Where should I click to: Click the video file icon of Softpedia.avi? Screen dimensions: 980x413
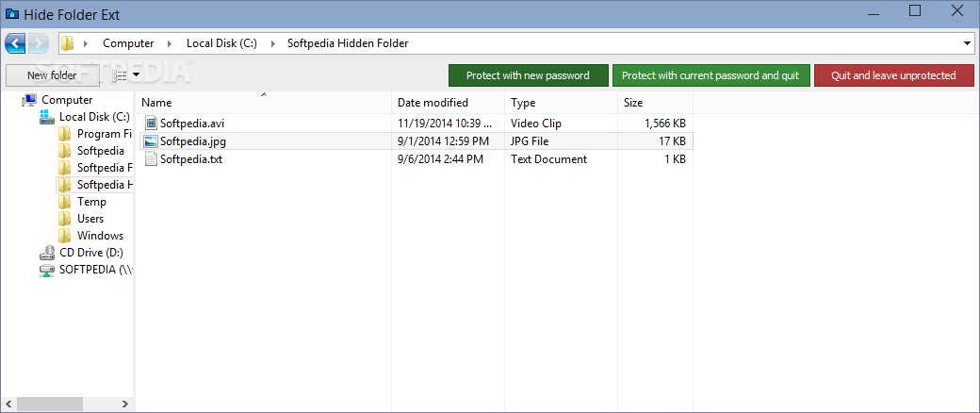click(150, 124)
